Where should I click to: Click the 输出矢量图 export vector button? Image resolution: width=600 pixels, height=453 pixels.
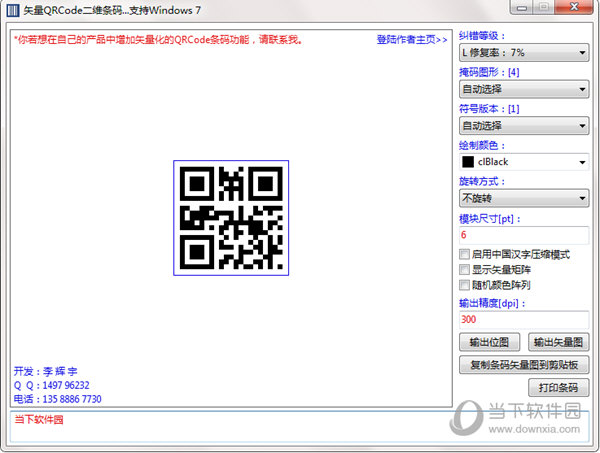click(558, 342)
